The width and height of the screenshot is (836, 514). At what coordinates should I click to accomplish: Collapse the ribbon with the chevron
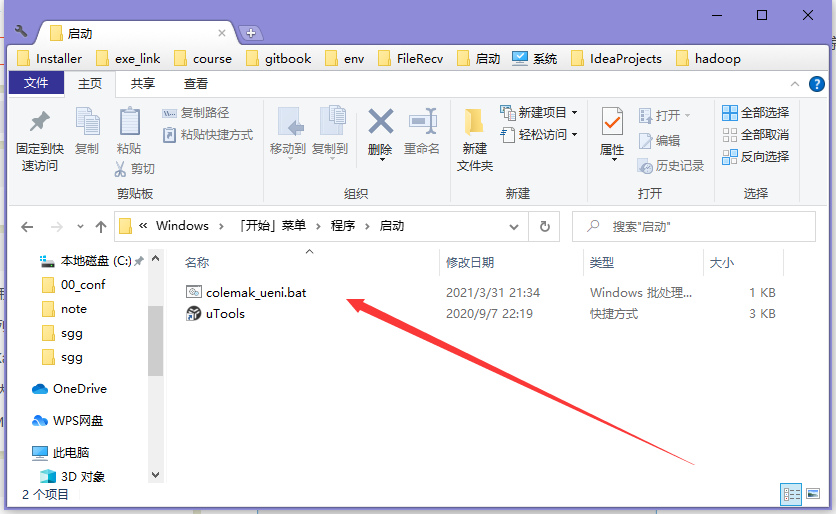pos(794,84)
